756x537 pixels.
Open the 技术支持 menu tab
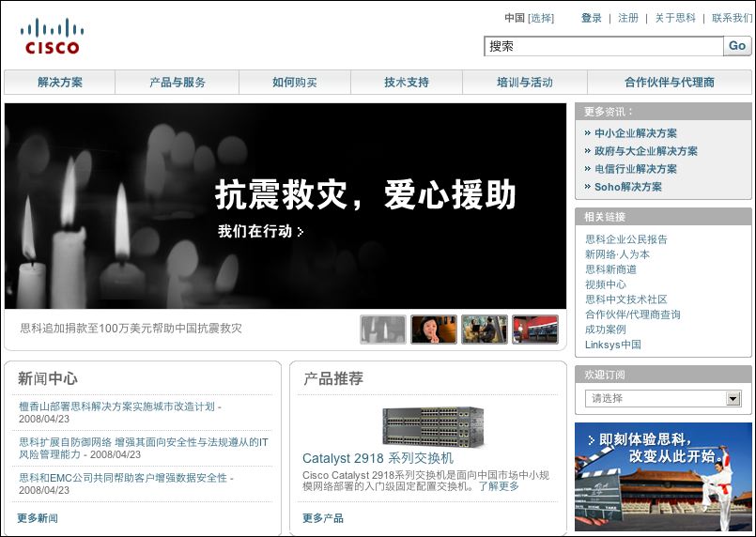(407, 83)
